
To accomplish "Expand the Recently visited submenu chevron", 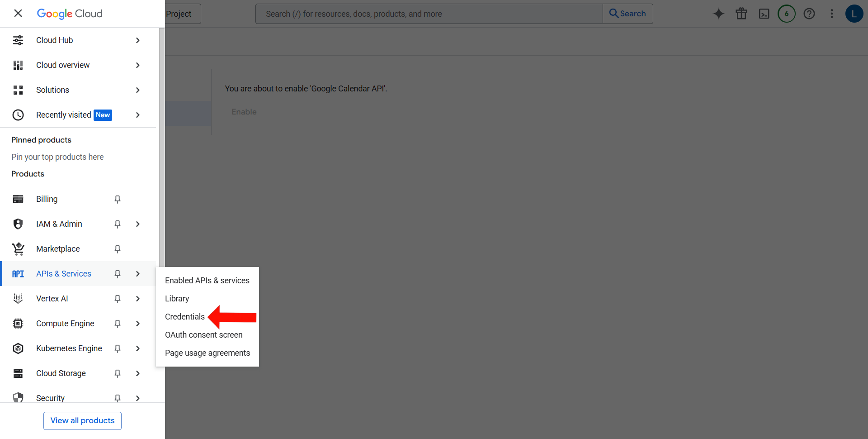I will (138, 115).
